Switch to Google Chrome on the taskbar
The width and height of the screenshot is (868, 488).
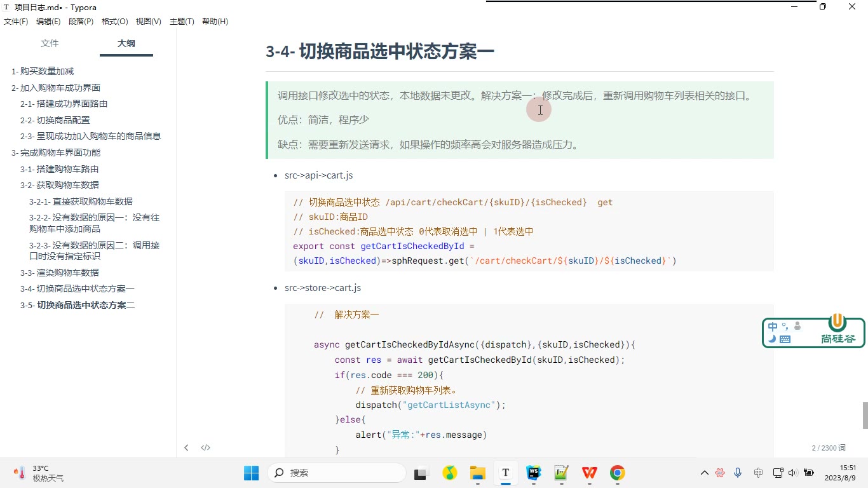pyautogui.click(x=618, y=473)
